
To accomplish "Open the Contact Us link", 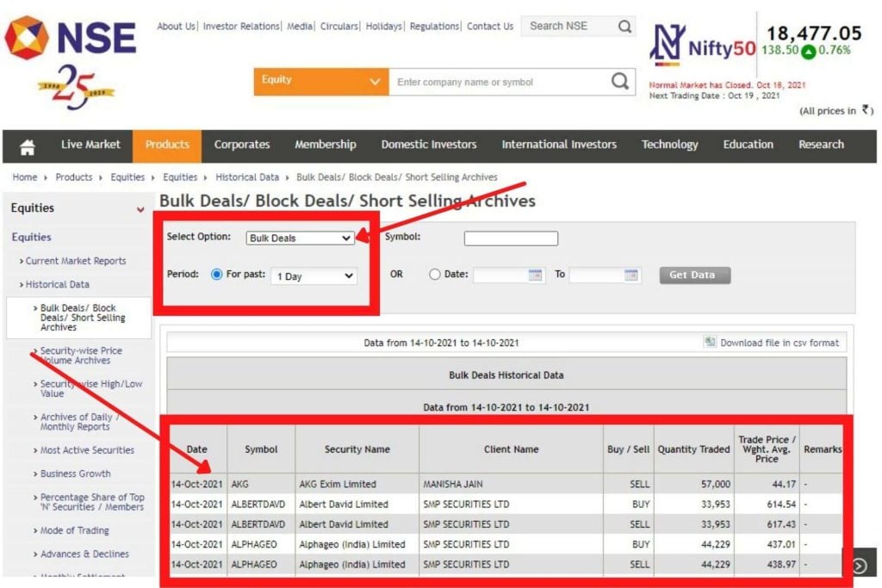I will [490, 27].
